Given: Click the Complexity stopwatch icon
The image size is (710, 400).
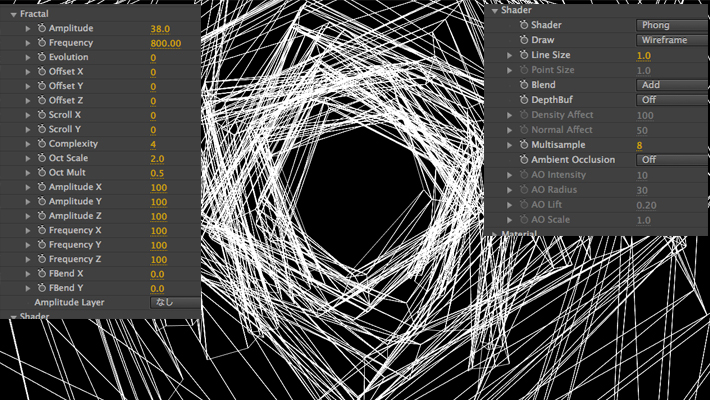Looking at the screenshot, I should point(41,145).
